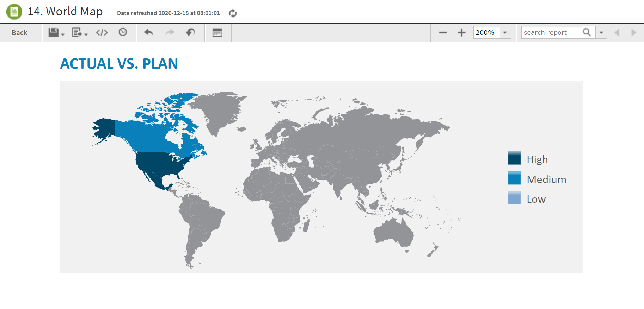Expand search options dropdown arrow
This screenshot has width=644, height=309.
pos(601,33)
